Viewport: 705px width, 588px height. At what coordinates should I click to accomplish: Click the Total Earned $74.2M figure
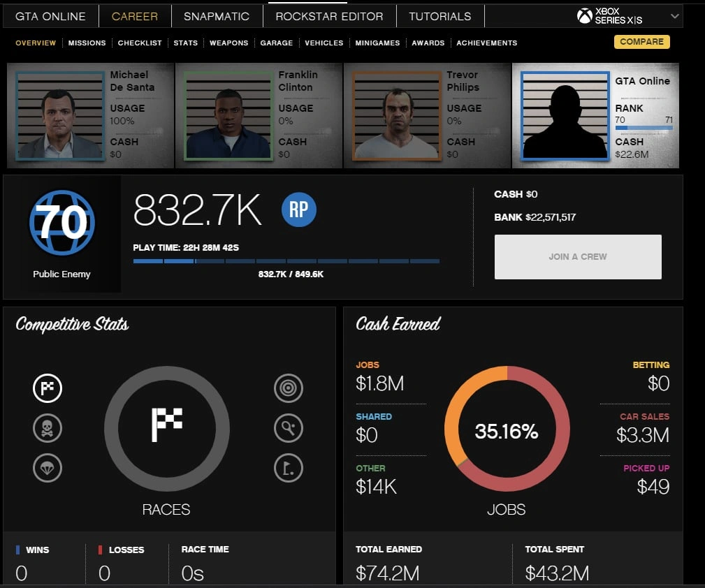[x=387, y=573]
